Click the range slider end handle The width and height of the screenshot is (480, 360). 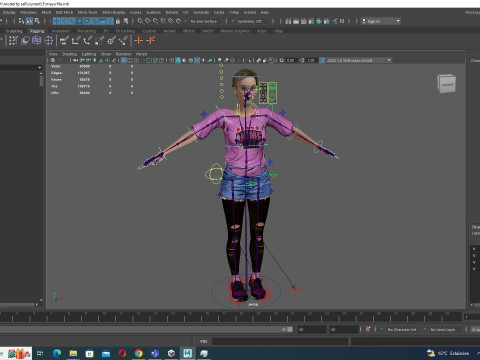(290, 329)
